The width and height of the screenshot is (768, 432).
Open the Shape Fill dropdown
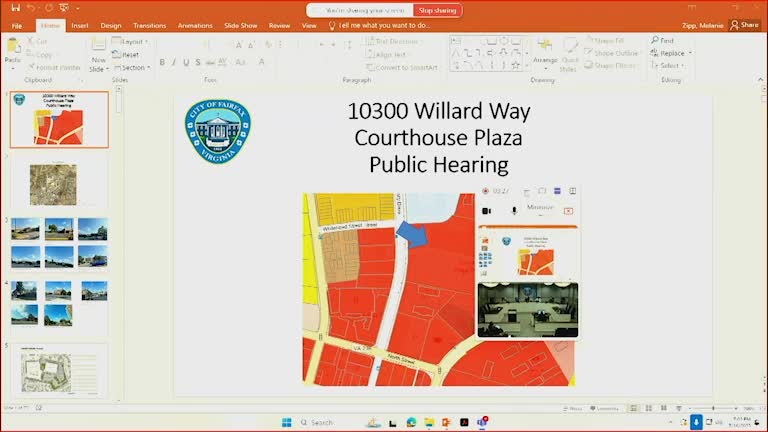coord(605,41)
